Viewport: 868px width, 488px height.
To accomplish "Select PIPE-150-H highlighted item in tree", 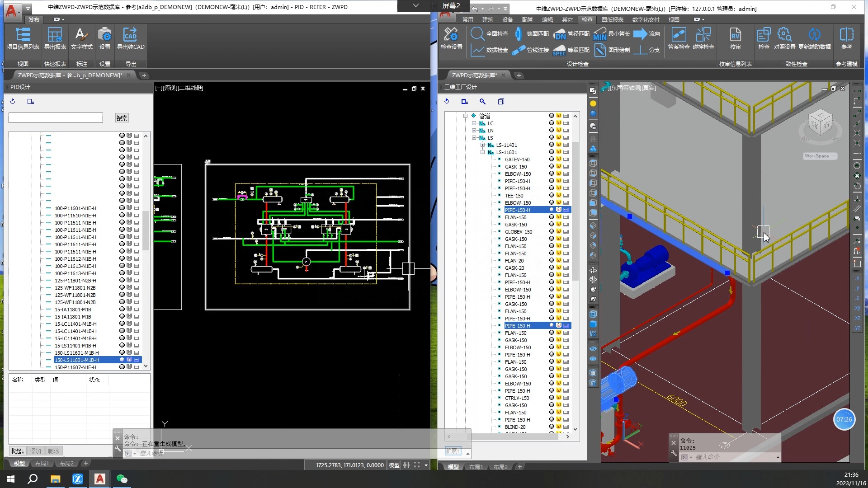I will (517, 210).
